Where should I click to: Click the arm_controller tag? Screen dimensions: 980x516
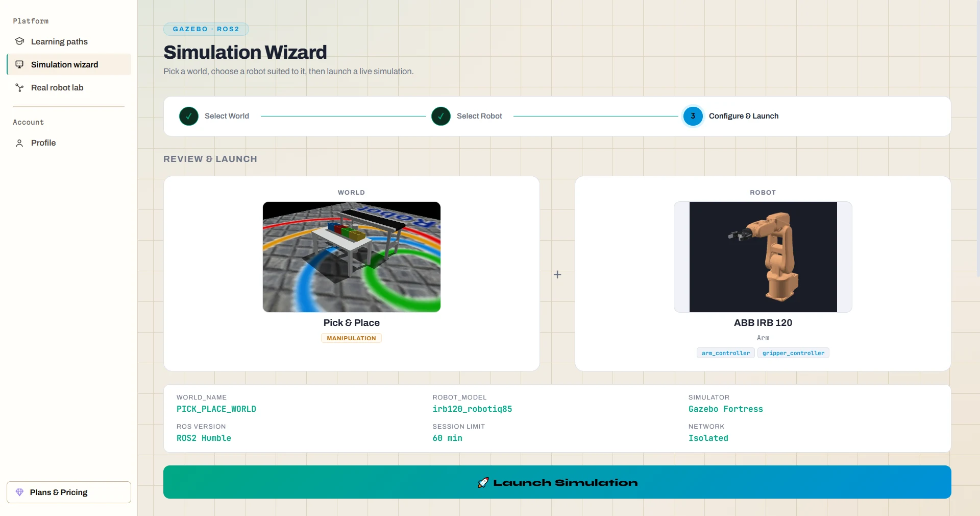726,353
